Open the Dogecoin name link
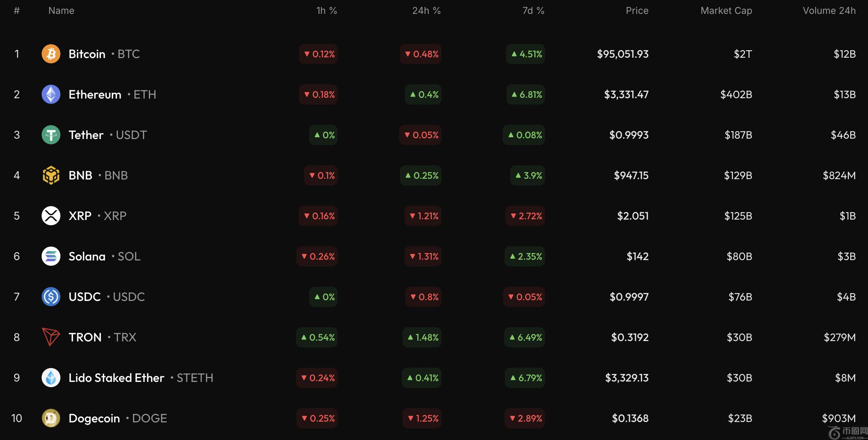The height and width of the screenshot is (440, 868). tap(94, 418)
